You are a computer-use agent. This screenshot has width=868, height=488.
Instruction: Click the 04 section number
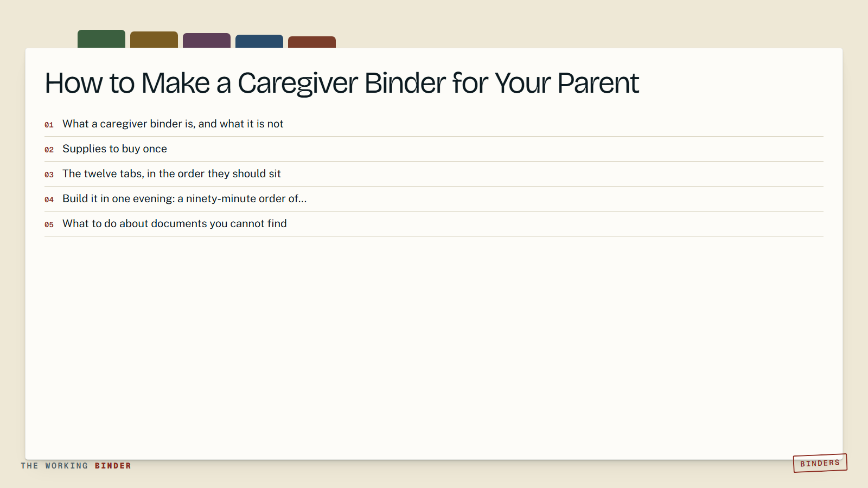[x=49, y=200]
